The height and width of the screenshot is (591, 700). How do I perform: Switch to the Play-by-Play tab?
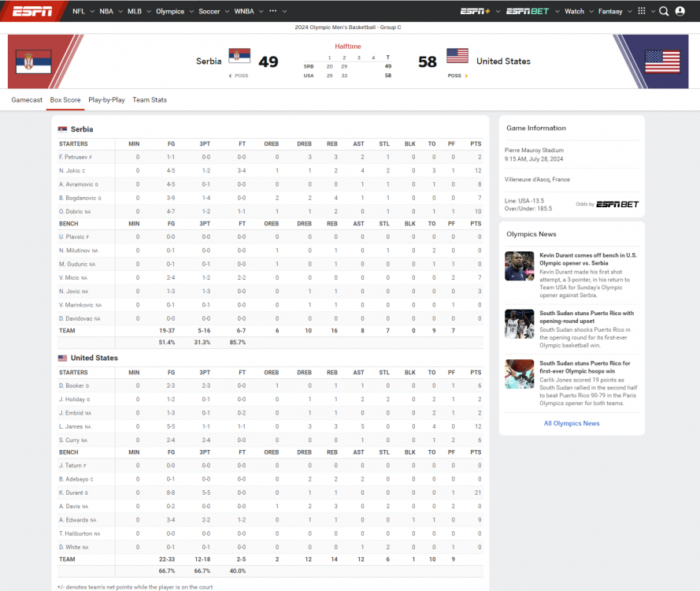click(x=106, y=100)
